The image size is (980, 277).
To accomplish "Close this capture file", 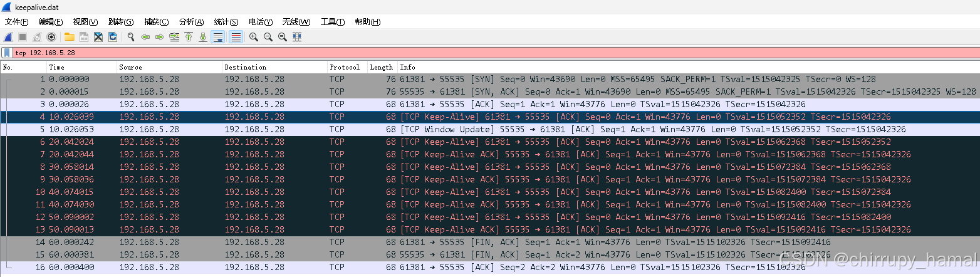I will (98, 37).
